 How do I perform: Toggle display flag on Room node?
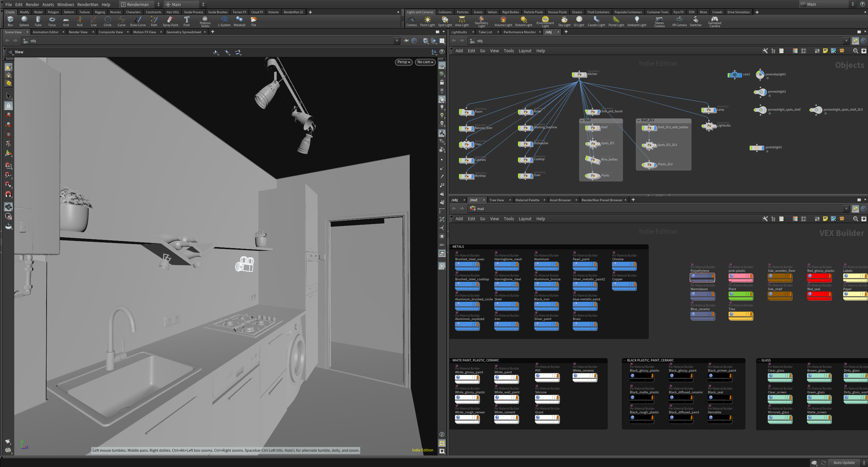[x=472, y=112]
